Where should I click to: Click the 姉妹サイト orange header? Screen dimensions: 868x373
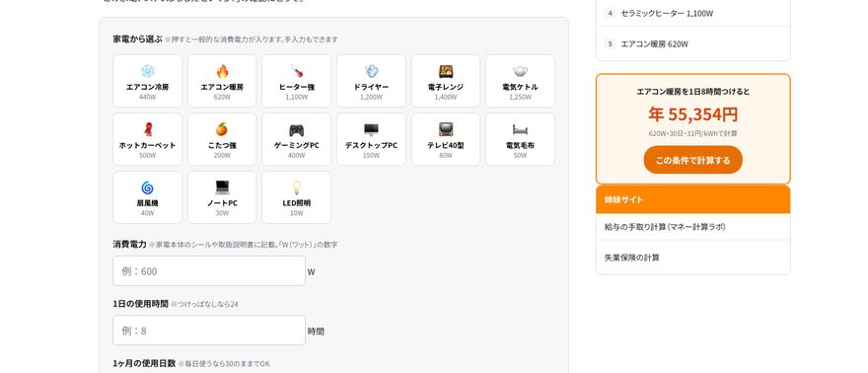coord(693,199)
